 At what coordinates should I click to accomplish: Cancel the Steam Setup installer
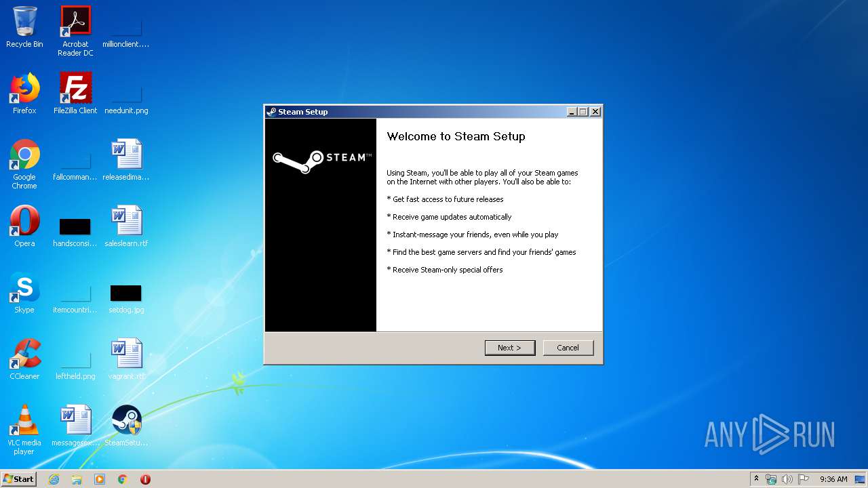coord(568,348)
